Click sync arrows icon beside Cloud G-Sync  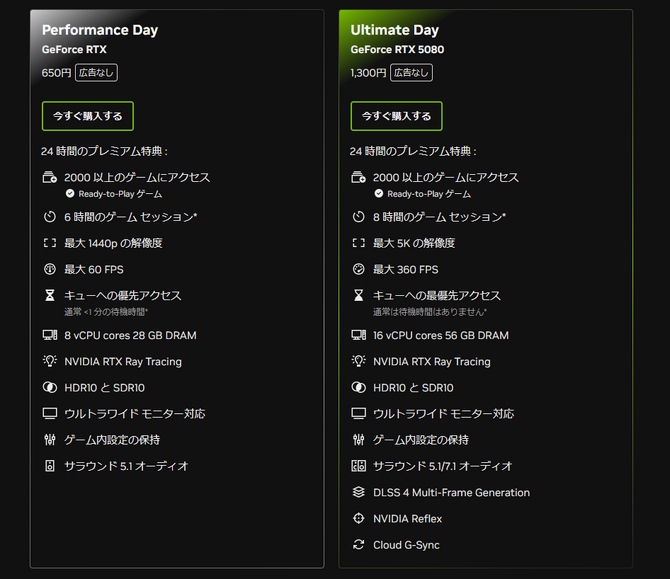tap(359, 544)
